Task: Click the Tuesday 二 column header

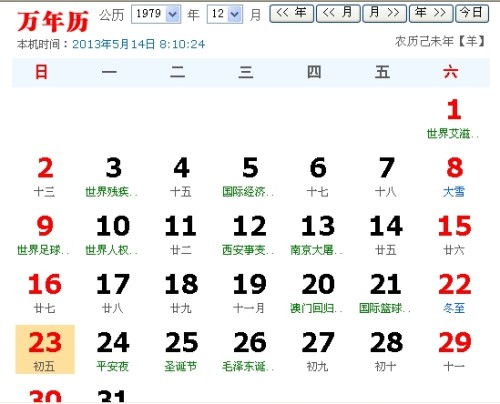Action: [178, 72]
